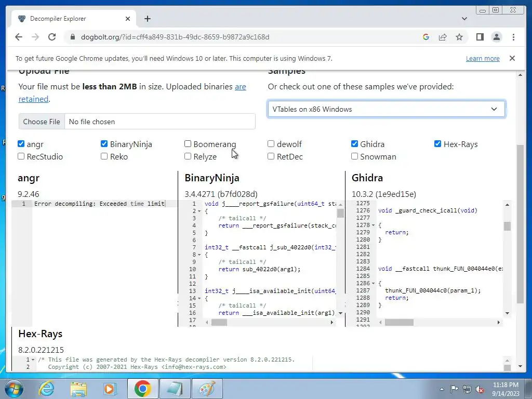This screenshot has height=399, width=532.
Task: Show hidden tray icons
Action: pos(442,389)
